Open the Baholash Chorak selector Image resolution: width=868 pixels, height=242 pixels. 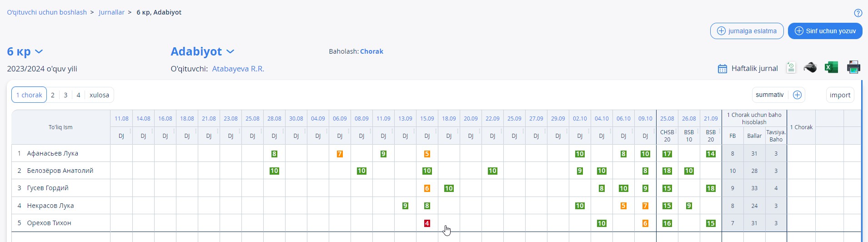point(371,51)
